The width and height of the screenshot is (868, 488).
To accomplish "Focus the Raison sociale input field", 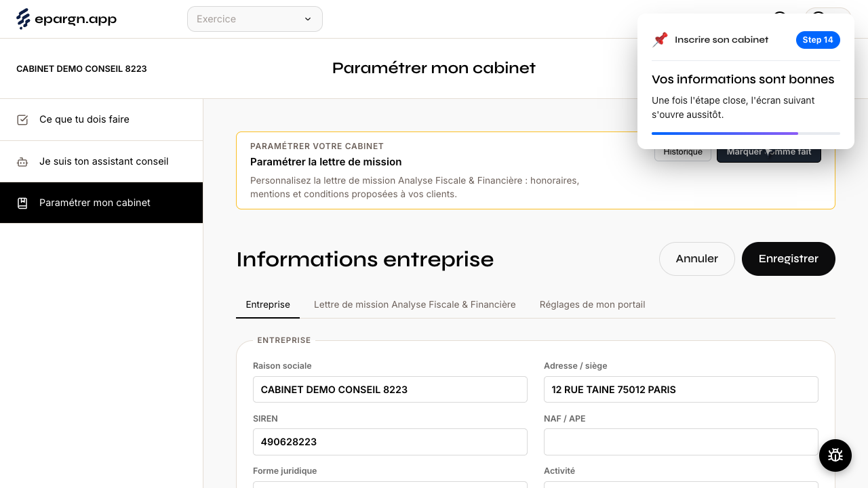I will point(390,390).
